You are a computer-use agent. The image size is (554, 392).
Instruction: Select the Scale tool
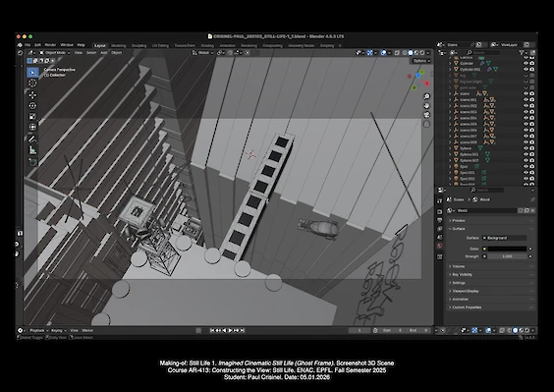pos(32,116)
